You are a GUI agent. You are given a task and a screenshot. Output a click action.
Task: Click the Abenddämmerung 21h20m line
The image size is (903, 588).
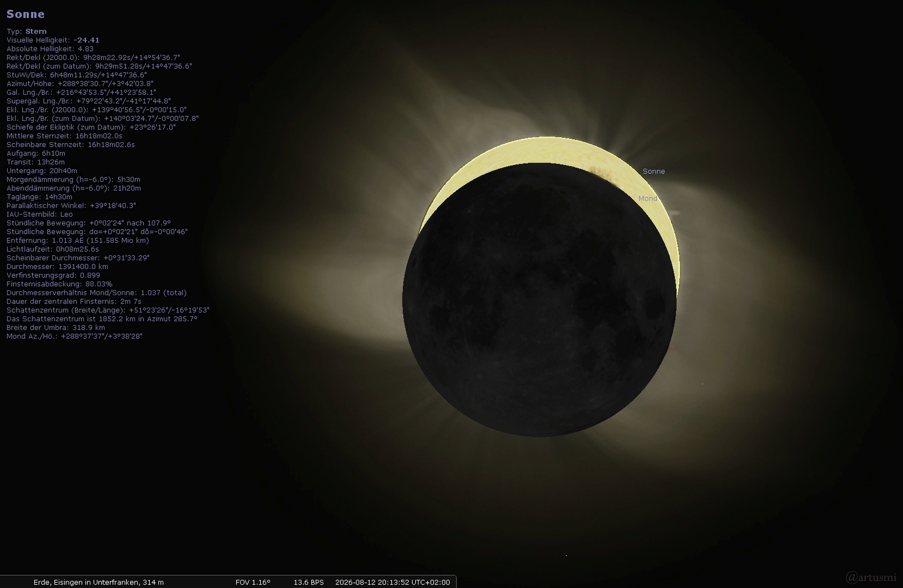click(x=73, y=188)
